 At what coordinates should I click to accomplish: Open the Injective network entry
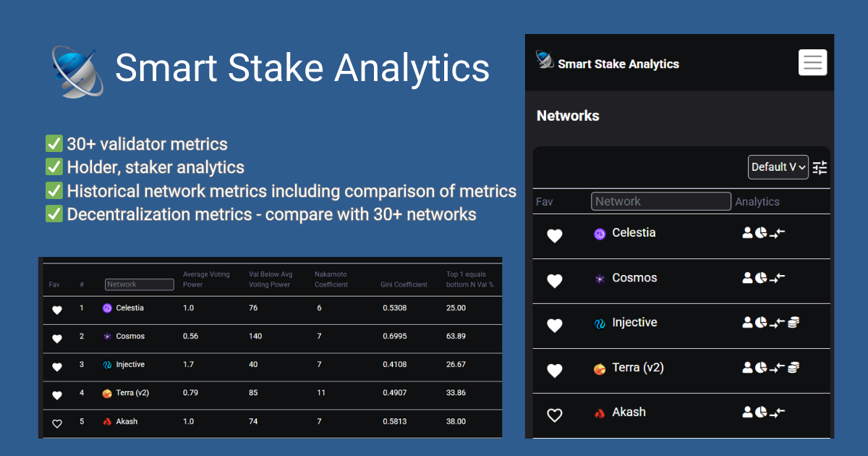click(x=635, y=322)
